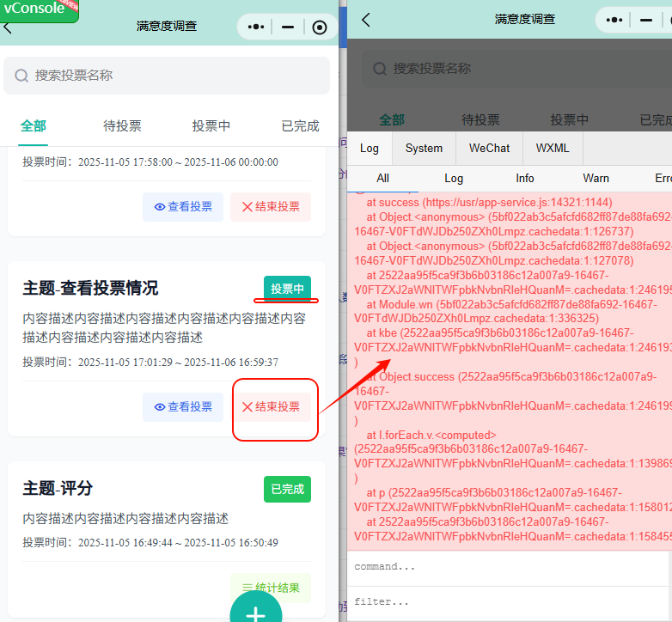Filter console logs by Warn level
Viewport: 672px width, 622px height.
point(596,178)
